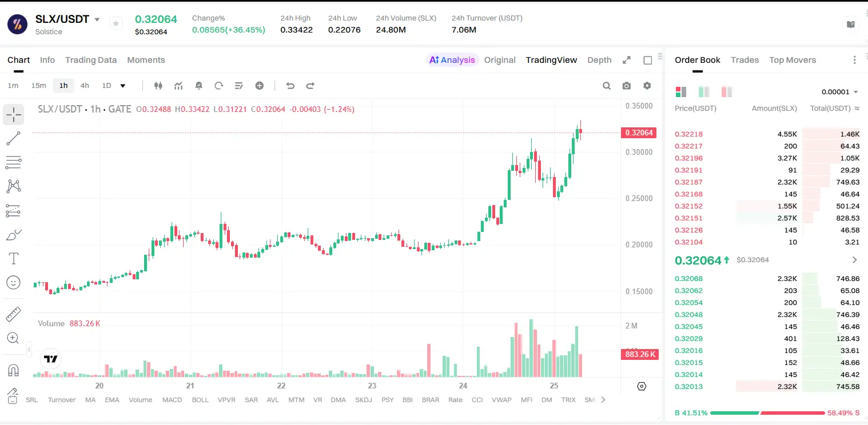Click the AI Analysis button
868x425 pixels.
pos(452,60)
